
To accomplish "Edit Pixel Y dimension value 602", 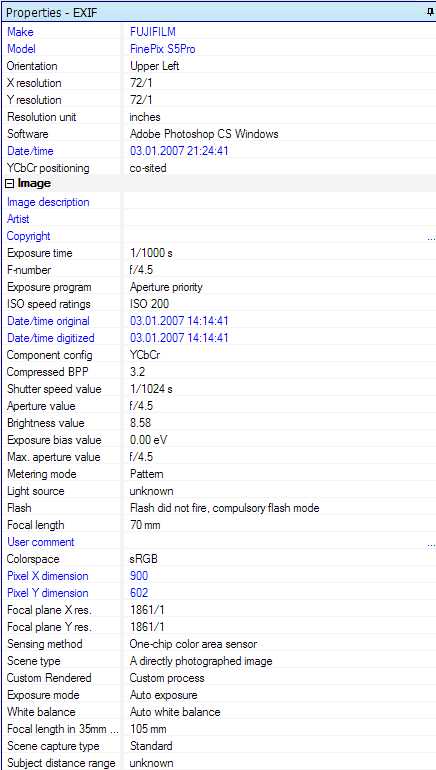I will click(x=139, y=593).
